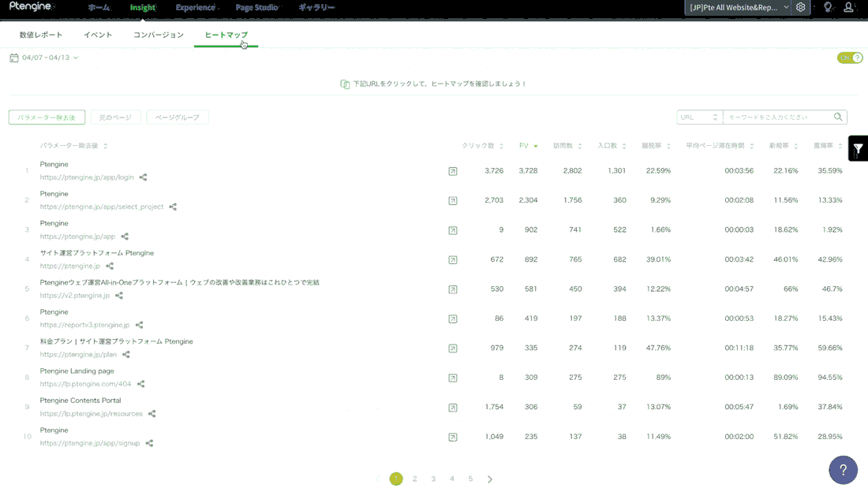Expand the [JP]Pte All Website project selector
Image resolution: width=868 pixels, height=488 pixels.
[739, 7]
